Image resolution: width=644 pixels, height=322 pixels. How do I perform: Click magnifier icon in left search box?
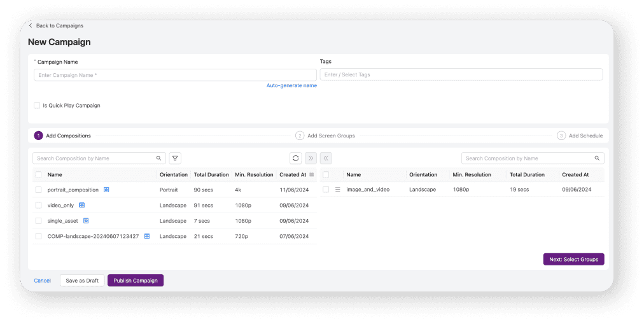(159, 158)
